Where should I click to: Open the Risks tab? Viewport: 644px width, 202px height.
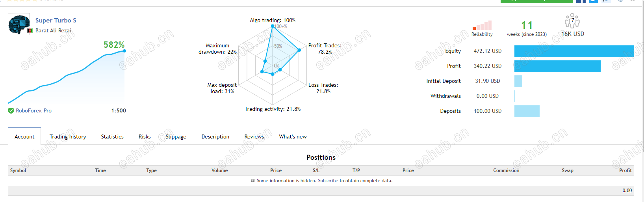(x=145, y=137)
